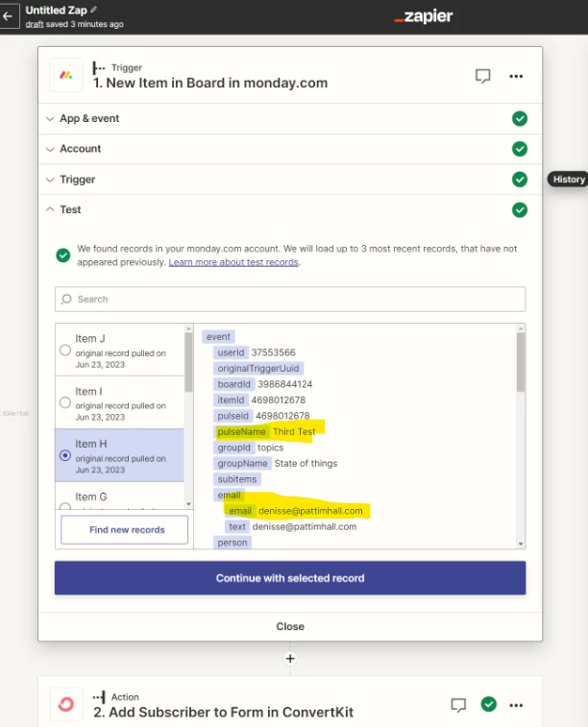
Task: Open more options for Trigger step
Action: (x=516, y=76)
